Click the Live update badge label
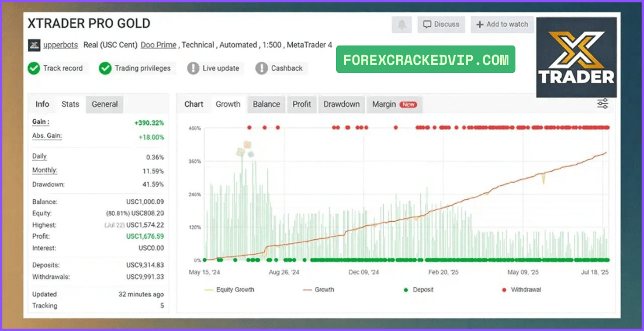Viewport: 644px width, 331px height. pos(220,68)
